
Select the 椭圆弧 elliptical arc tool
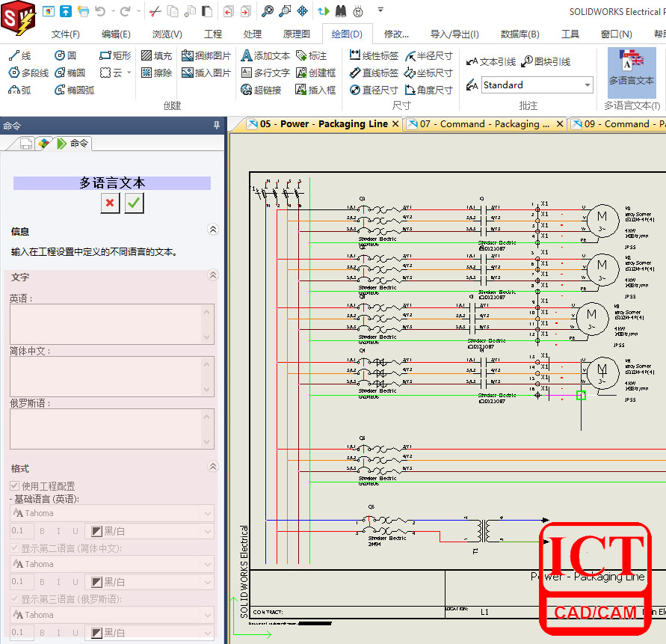coord(74,90)
